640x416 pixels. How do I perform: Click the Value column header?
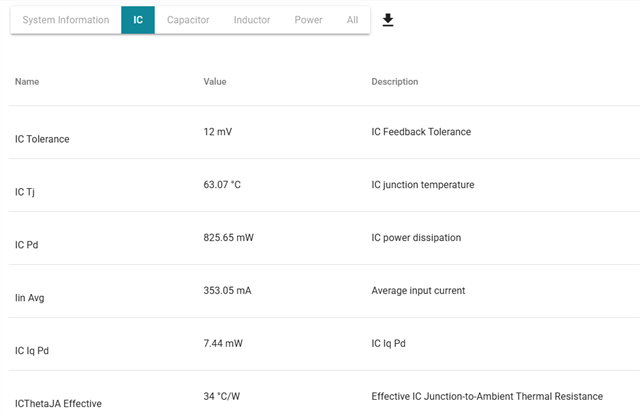(217, 82)
